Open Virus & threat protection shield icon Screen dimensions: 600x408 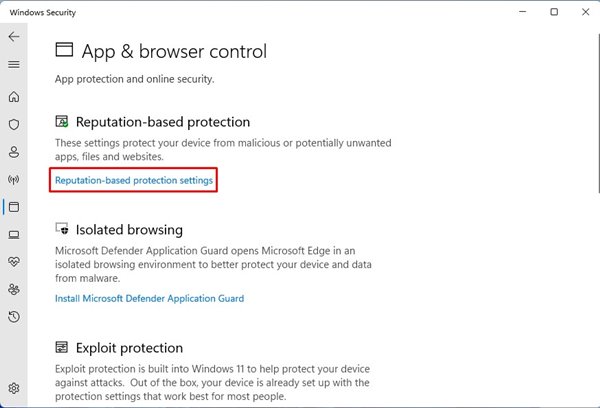(14, 125)
